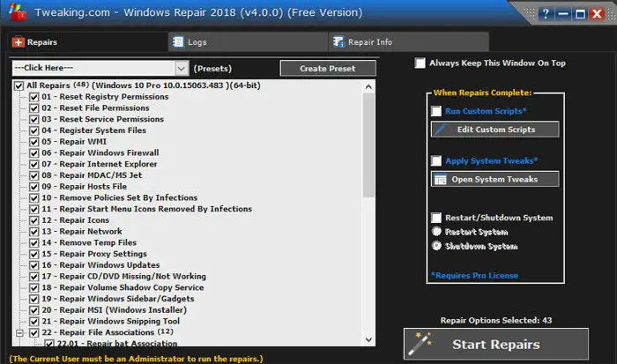Click the Apply System Tweaks label

[491, 161]
